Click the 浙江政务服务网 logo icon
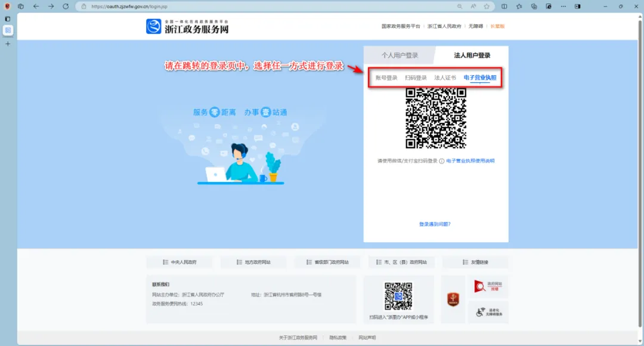The width and height of the screenshot is (644, 346). click(x=154, y=26)
